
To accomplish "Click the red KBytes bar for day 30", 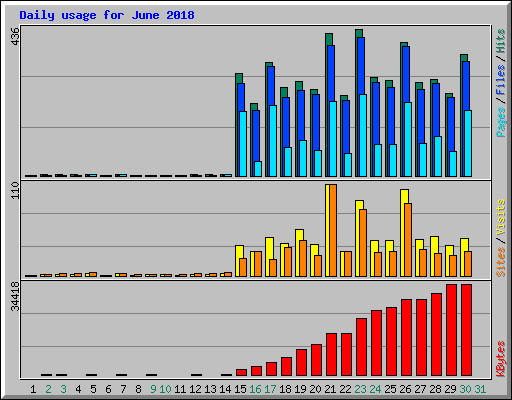I will point(466,330).
